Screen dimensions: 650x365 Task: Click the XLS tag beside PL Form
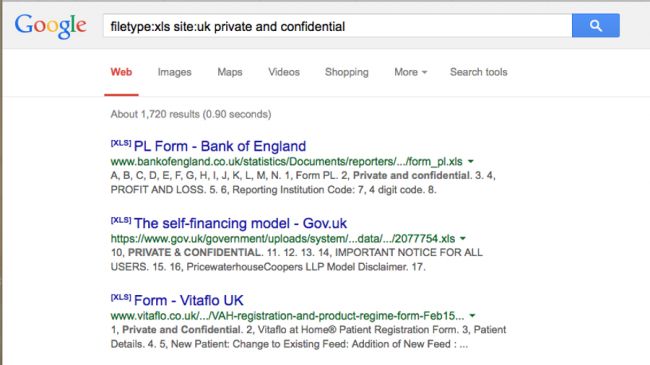click(121, 143)
